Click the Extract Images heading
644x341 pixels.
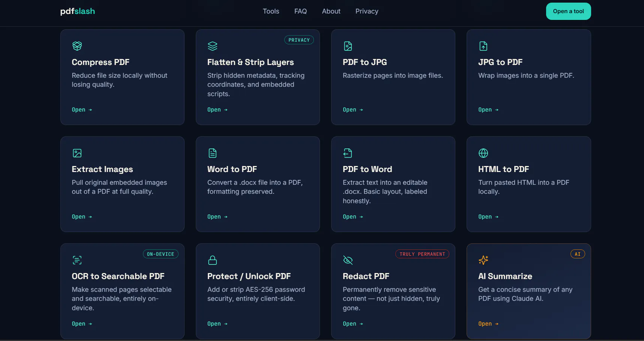pyautogui.click(x=102, y=169)
